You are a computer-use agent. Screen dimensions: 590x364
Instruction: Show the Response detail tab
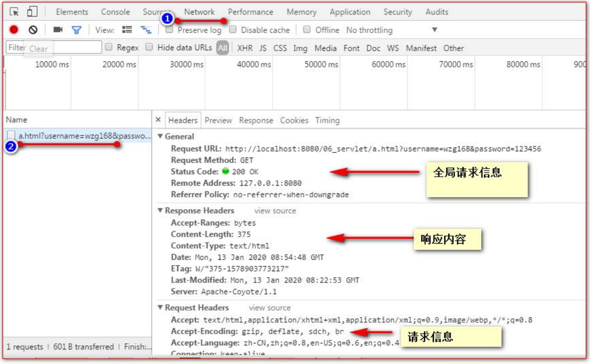click(x=256, y=120)
